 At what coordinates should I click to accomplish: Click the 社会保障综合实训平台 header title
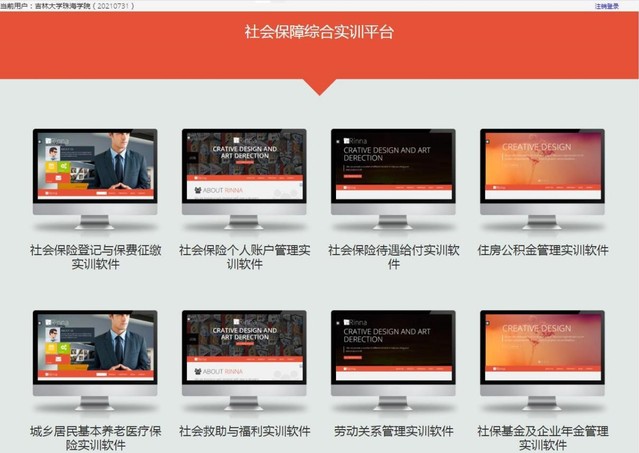pyautogui.click(x=319, y=32)
